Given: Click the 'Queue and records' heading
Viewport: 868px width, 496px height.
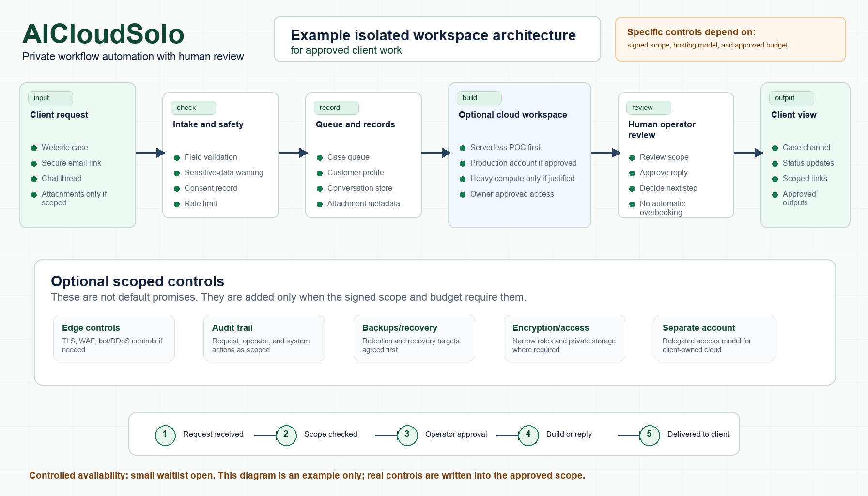Looking at the screenshot, I should [x=356, y=124].
